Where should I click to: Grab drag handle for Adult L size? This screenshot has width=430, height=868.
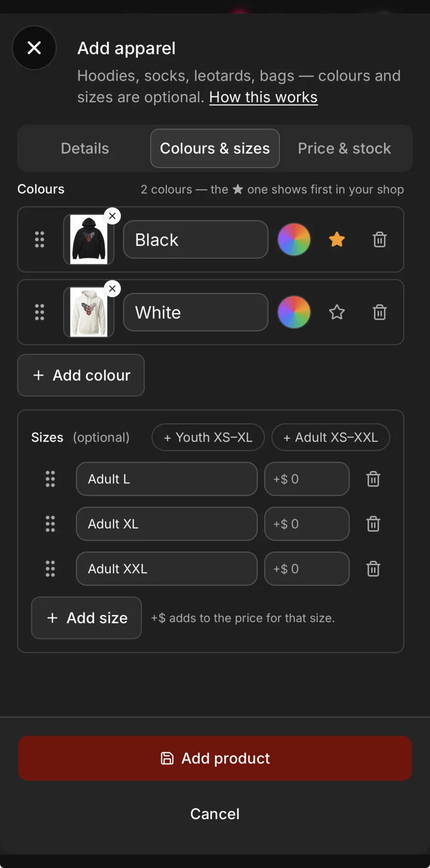point(50,479)
